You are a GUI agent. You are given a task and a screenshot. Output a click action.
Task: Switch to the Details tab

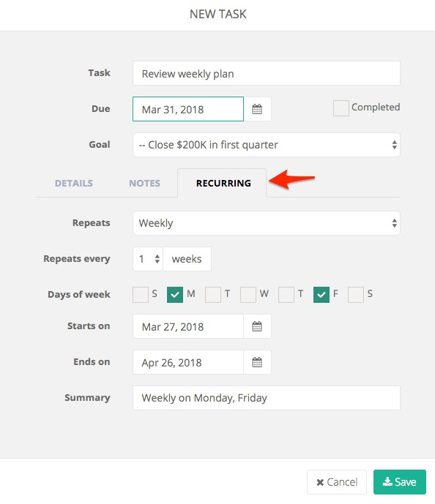[x=74, y=183]
